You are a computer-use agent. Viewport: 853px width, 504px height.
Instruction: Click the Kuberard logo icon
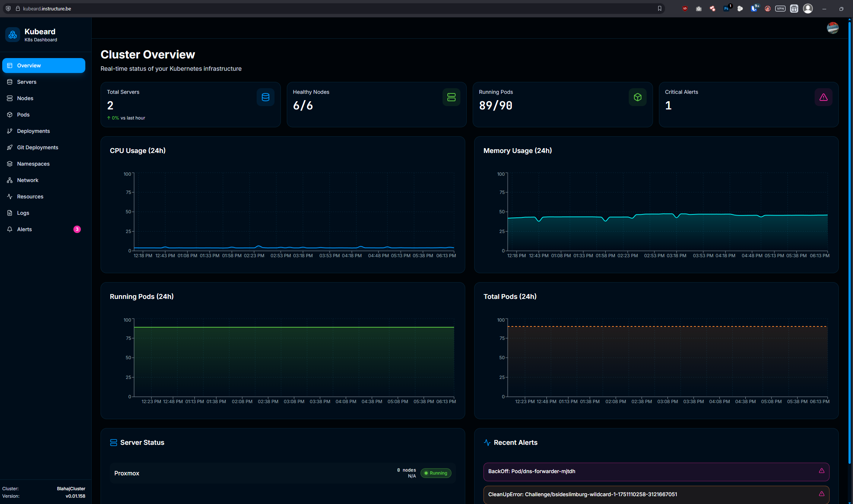click(13, 35)
